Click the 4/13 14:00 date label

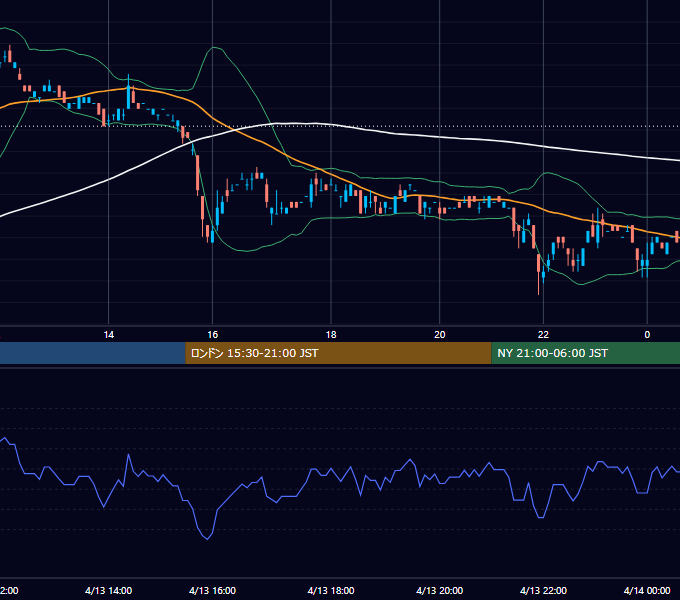click(108, 590)
